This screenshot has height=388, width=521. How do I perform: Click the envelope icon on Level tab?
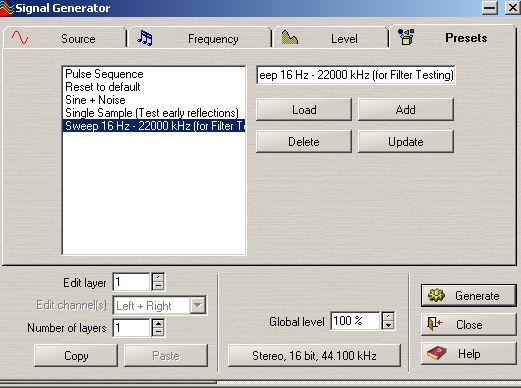point(289,37)
